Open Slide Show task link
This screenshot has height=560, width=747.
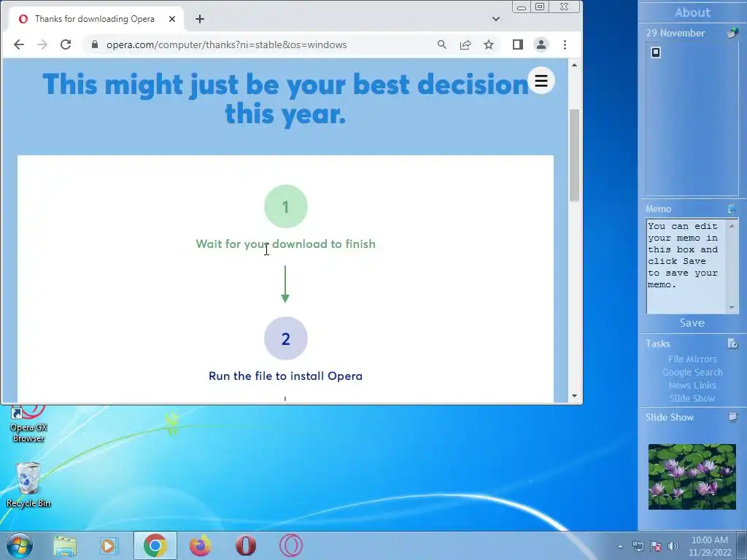(x=692, y=399)
